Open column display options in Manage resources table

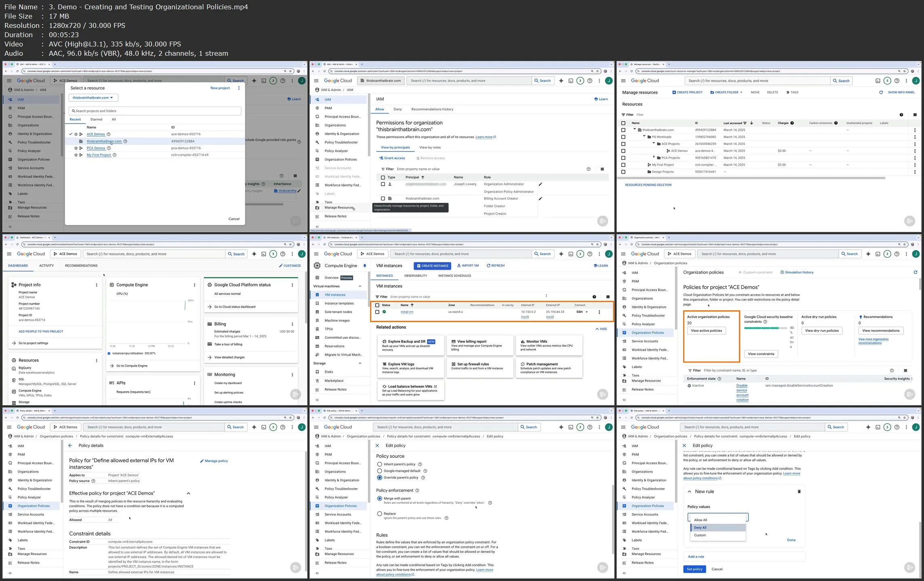pos(915,115)
